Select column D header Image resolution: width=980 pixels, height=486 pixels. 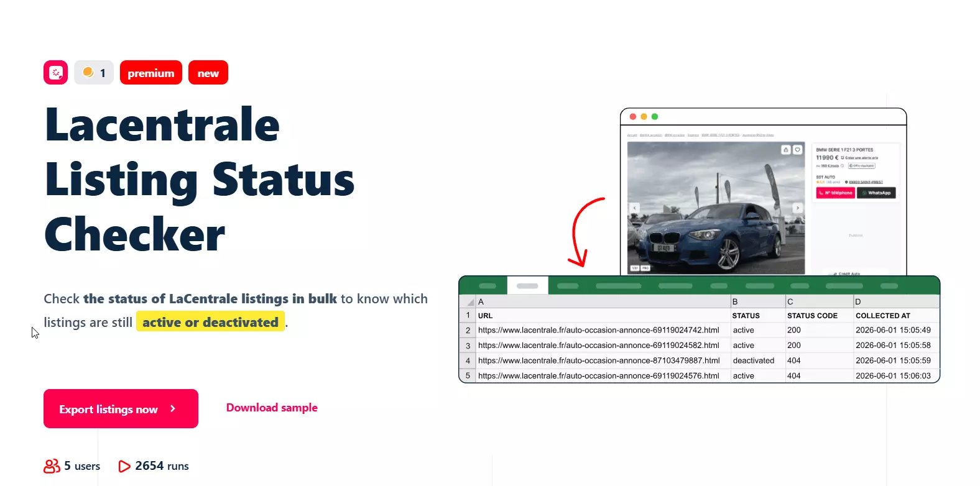click(x=896, y=301)
